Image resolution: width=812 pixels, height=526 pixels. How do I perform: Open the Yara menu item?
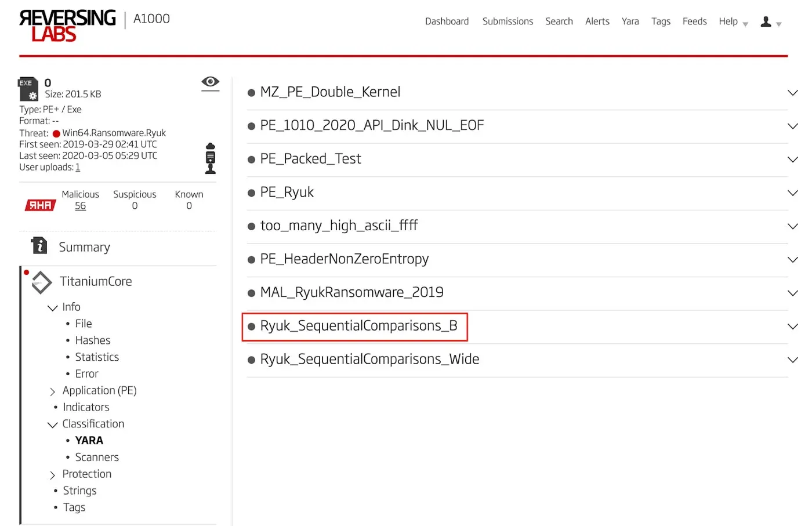tap(630, 21)
